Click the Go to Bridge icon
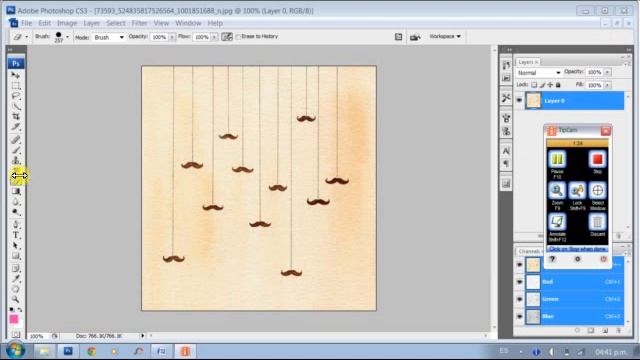Screen dimensions: 640x360 coord(415,37)
